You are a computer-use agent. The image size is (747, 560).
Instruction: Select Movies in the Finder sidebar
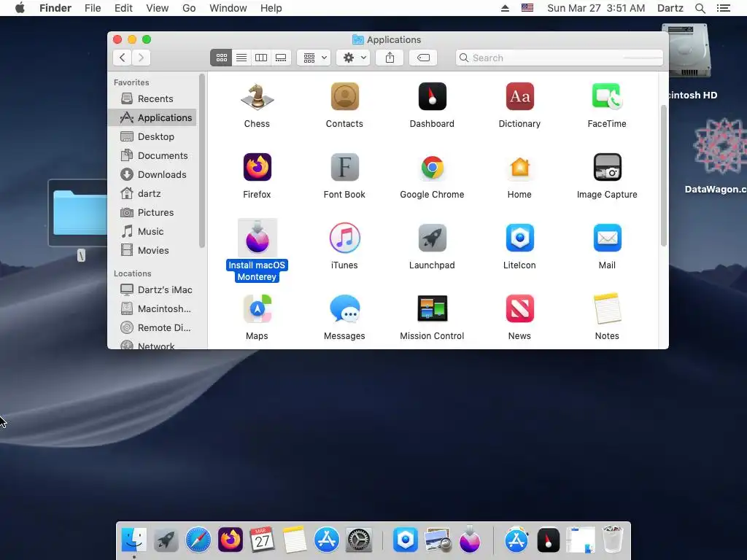[x=152, y=251]
